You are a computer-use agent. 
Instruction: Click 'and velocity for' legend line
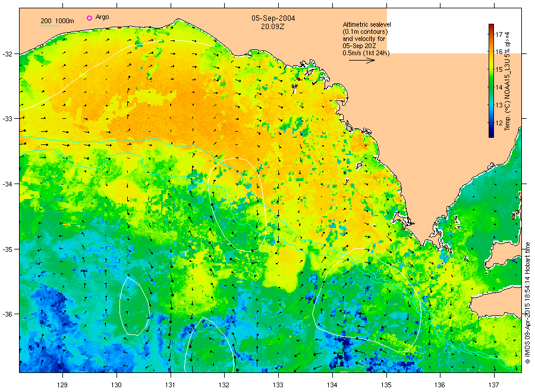click(x=364, y=39)
